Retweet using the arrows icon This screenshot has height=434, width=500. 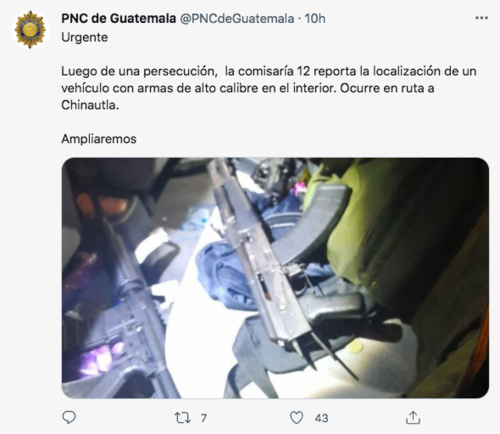click(x=183, y=417)
